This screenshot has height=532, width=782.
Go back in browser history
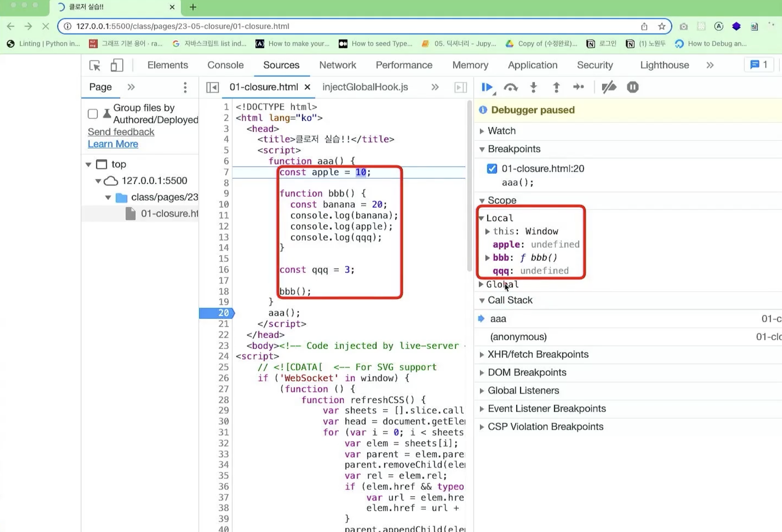tap(11, 26)
